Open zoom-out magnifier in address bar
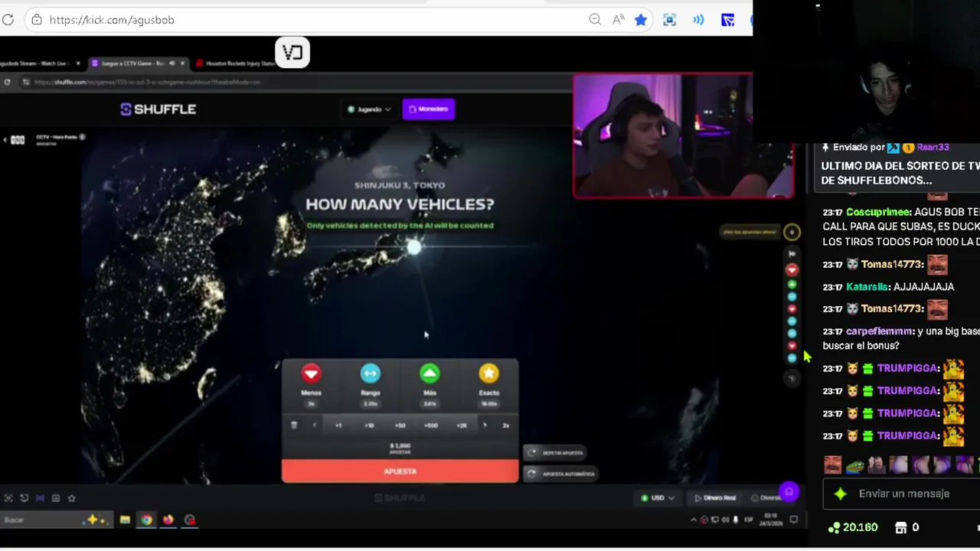The width and height of the screenshot is (980, 551). tap(595, 20)
